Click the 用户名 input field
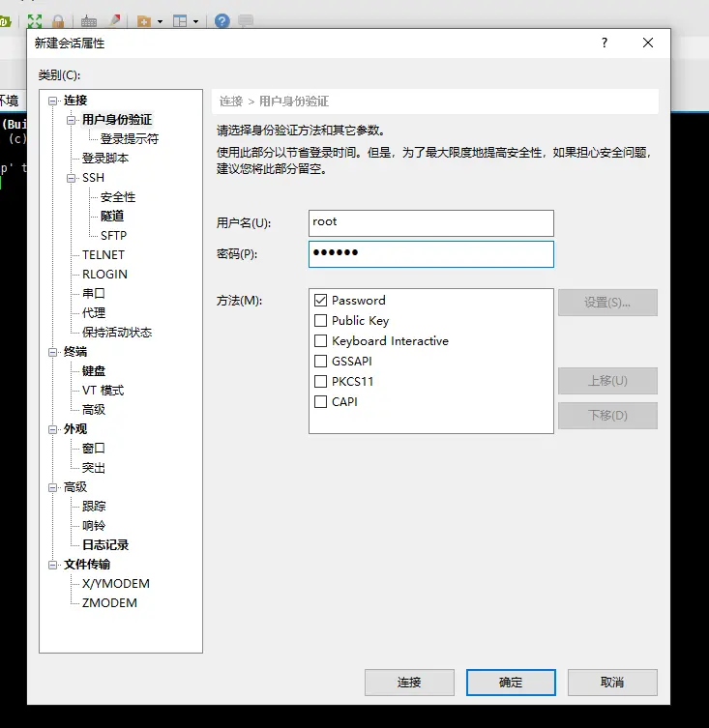Screen dimensions: 709x728 (x=431, y=223)
